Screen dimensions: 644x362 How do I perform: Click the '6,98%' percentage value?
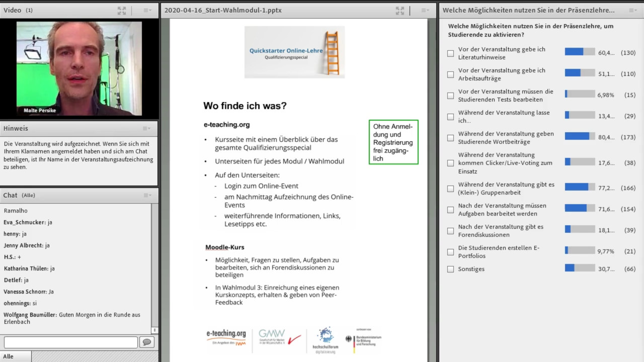click(606, 95)
